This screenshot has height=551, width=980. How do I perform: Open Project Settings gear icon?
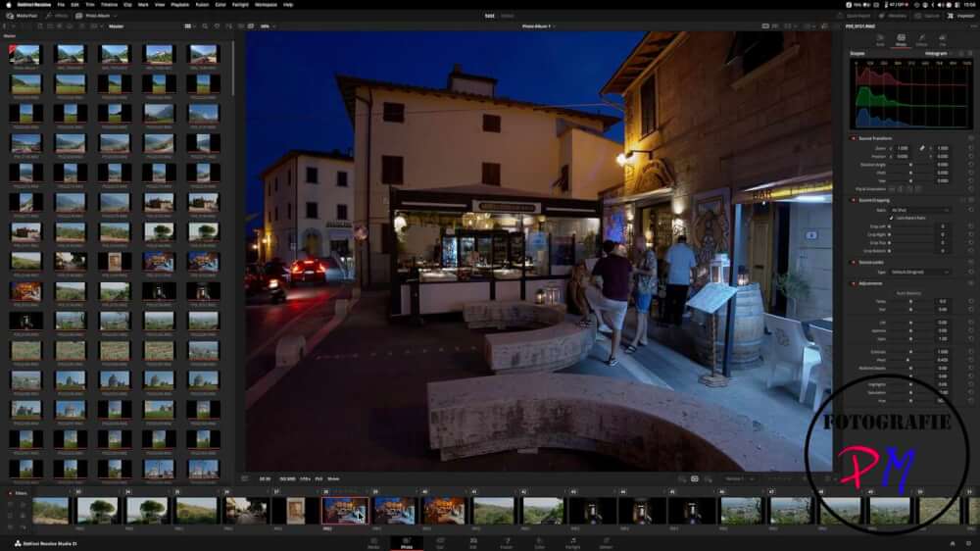pos(969,543)
